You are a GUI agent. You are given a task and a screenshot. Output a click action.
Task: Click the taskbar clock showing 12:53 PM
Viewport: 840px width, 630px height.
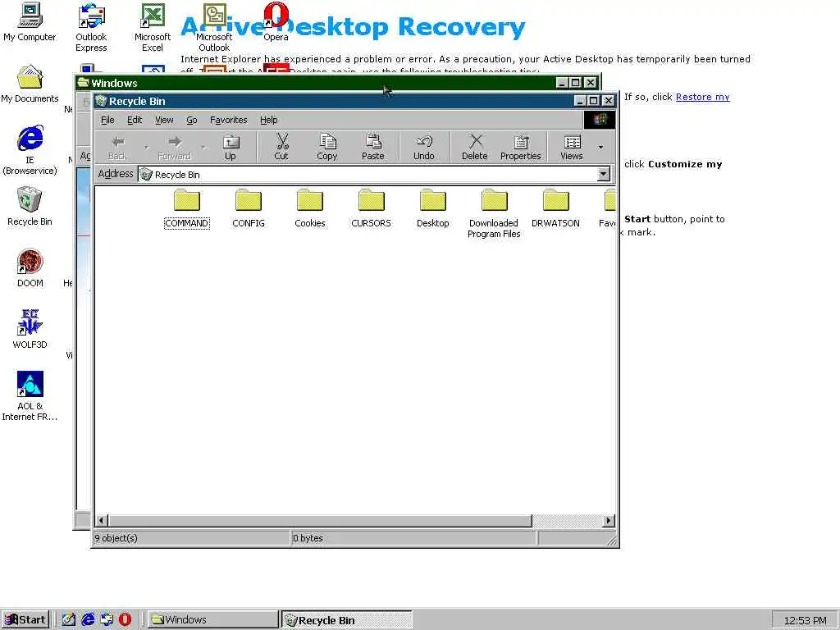806,620
